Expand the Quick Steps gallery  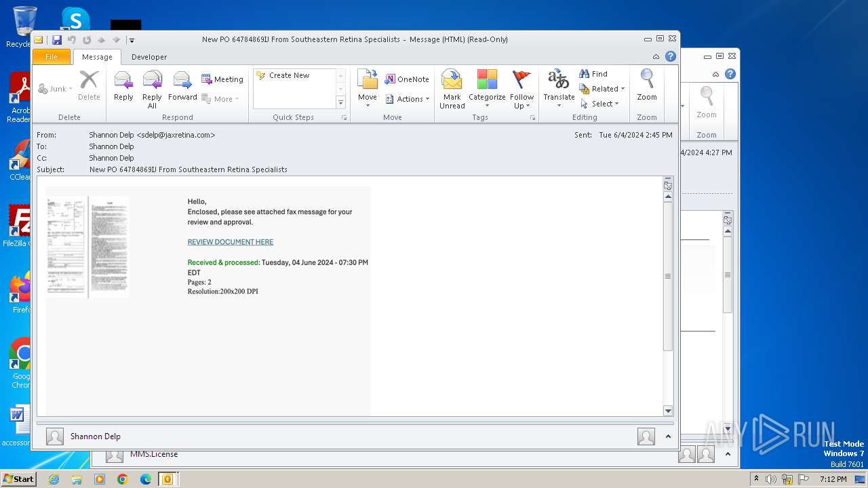341,102
